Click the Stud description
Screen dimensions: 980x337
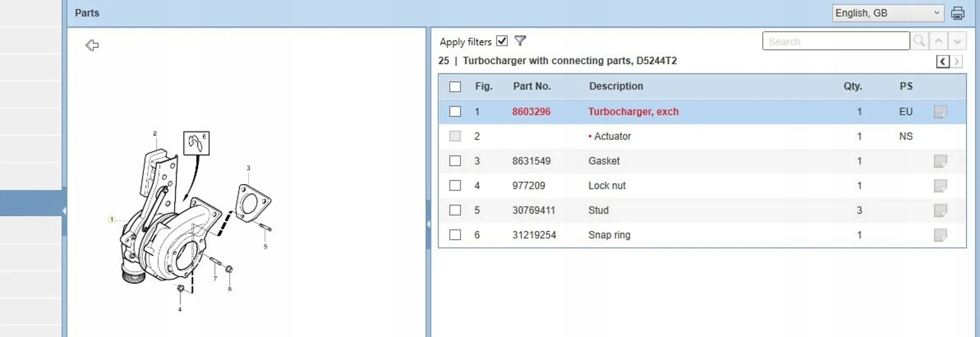coord(598,210)
